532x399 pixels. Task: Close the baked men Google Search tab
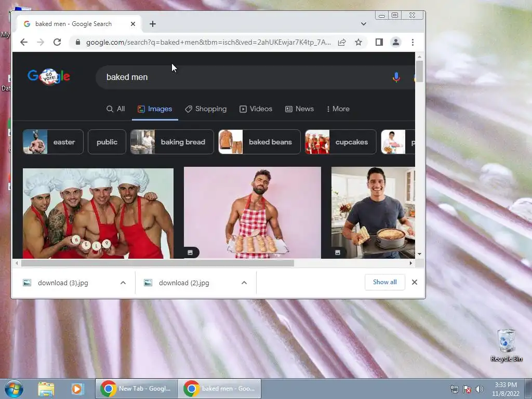(133, 24)
